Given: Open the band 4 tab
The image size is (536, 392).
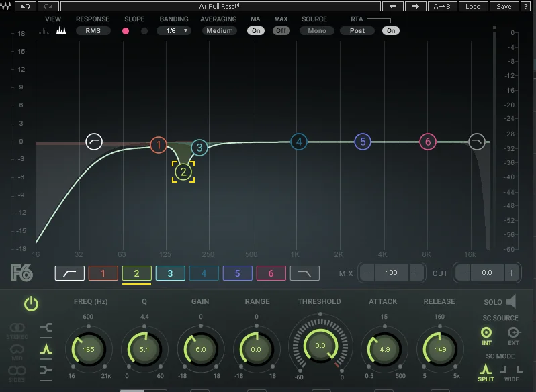Looking at the screenshot, I should coord(204,273).
